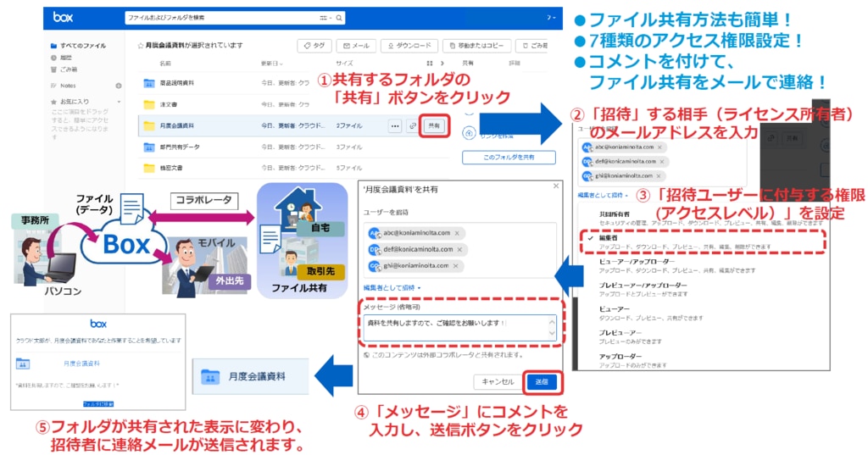Collapse the お気に入り section arrow
868x455 pixels.
pyautogui.click(x=119, y=102)
